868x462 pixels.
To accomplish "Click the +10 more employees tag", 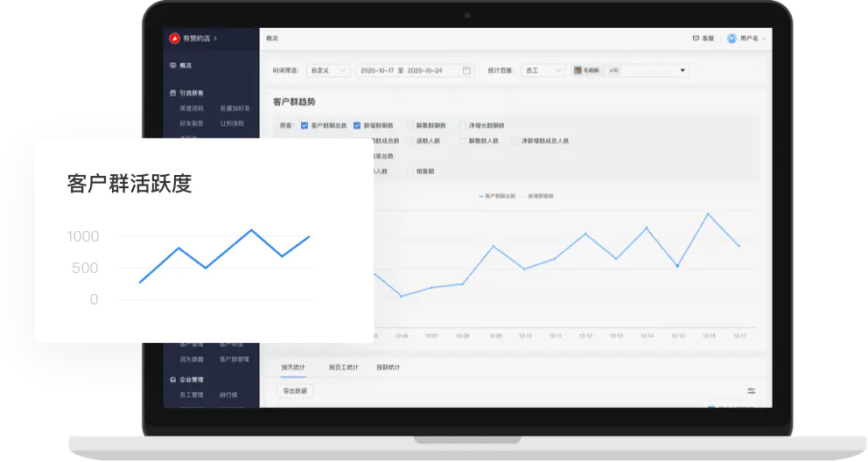I will click(614, 70).
